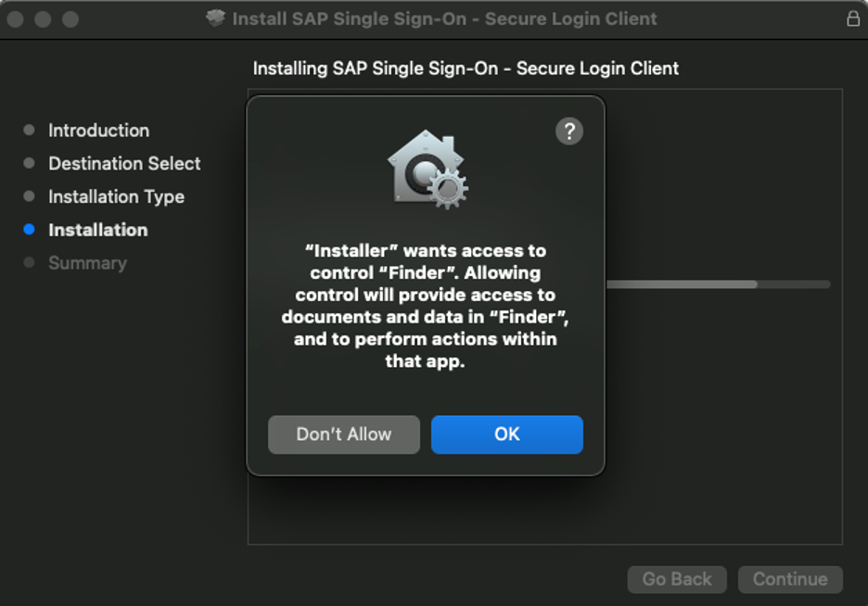The height and width of the screenshot is (606, 868).
Task: Click the question mark help button in dialog
Action: pos(569,132)
